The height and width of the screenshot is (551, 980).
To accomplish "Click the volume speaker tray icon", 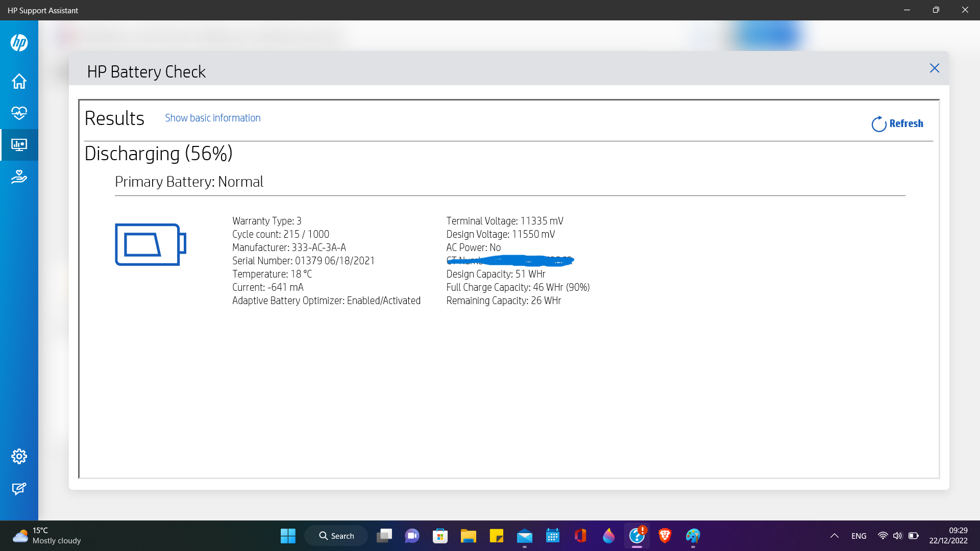I will click(898, 536).
